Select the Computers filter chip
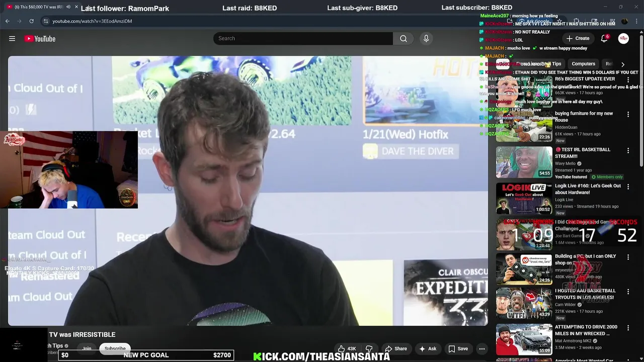Viewport: 644px width, 362px height. tap(583, 64)
